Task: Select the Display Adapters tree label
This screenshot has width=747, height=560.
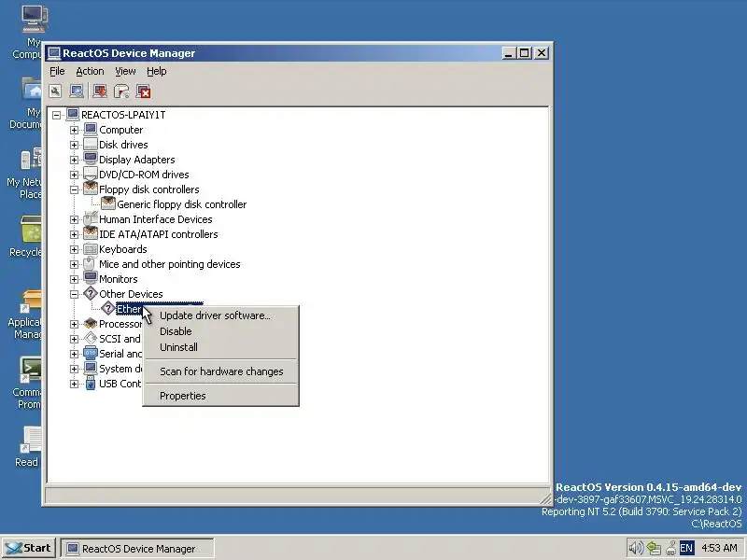Action: [136, 160]
